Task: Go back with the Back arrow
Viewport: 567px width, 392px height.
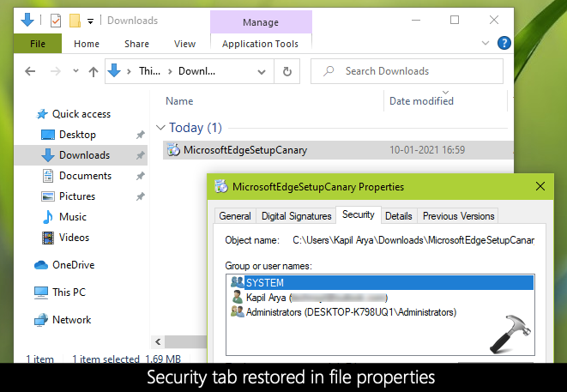Action: pos(30,71)
